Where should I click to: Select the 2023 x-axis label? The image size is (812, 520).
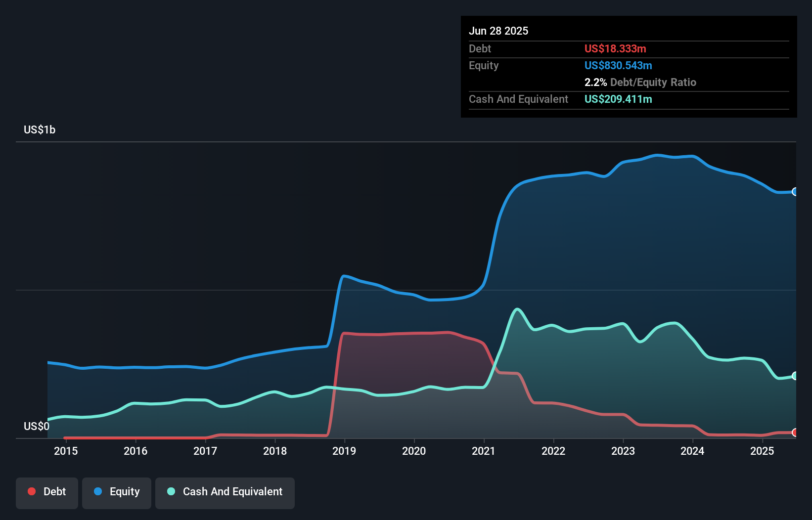(x=623, y=451)
